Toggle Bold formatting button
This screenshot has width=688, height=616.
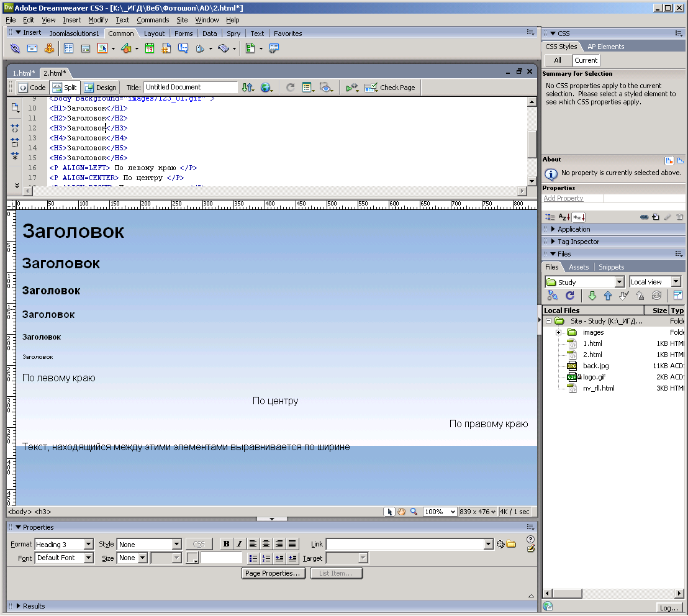click(x=226, y=544)
